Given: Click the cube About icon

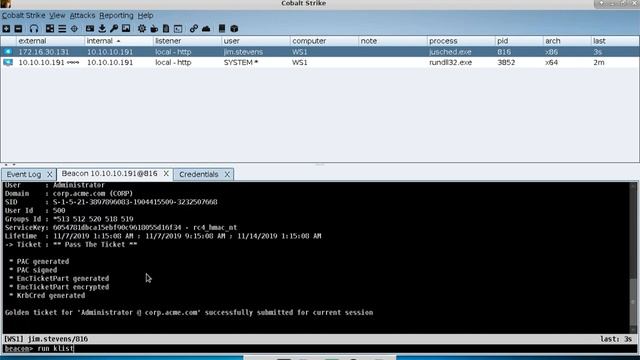Looking at the screenshot, I should click(234, 29).
